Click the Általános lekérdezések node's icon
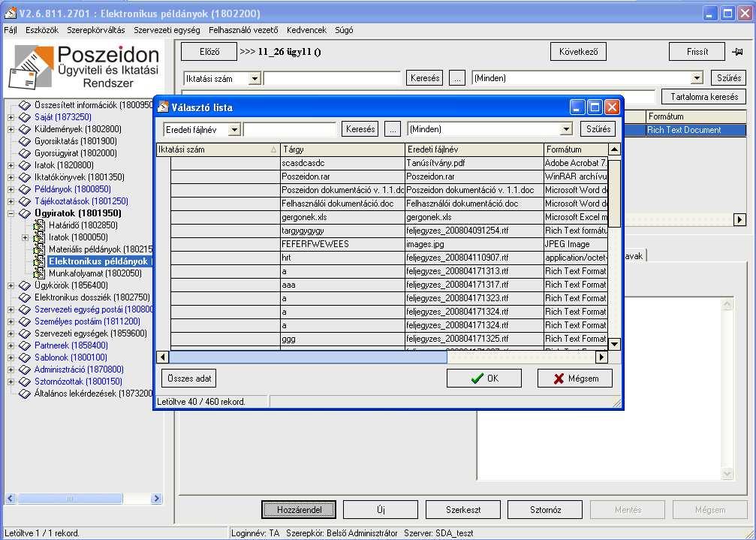The height and width of the screenshot is (540, 756). pyautogui.click(x=25, y=394)
